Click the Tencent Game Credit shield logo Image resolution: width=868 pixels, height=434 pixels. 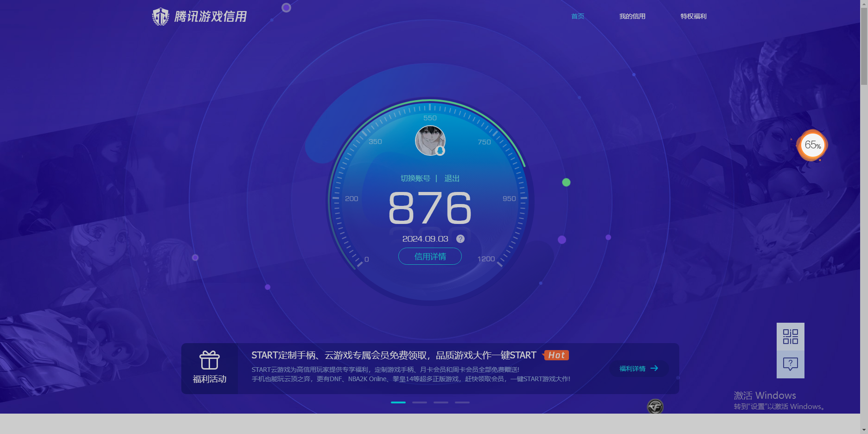point(160,17)
